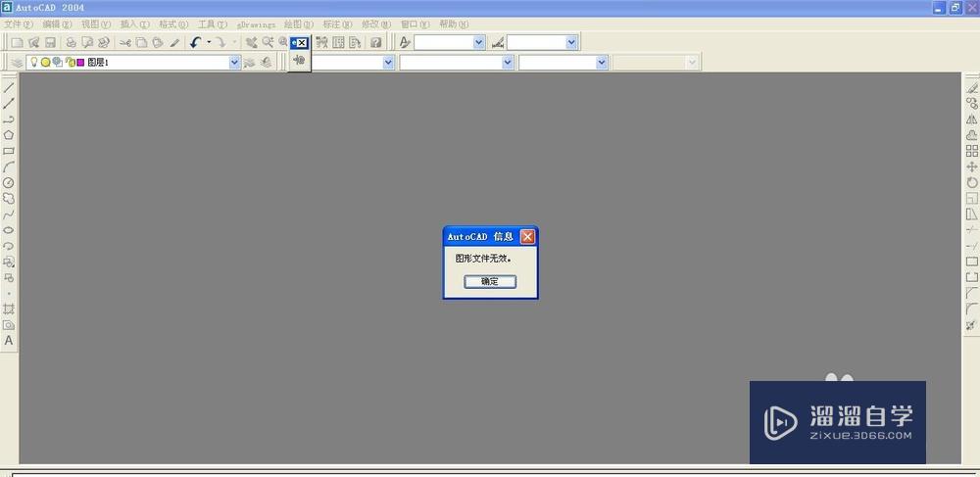Open the 绘图 menu

(x=299, y=24)
